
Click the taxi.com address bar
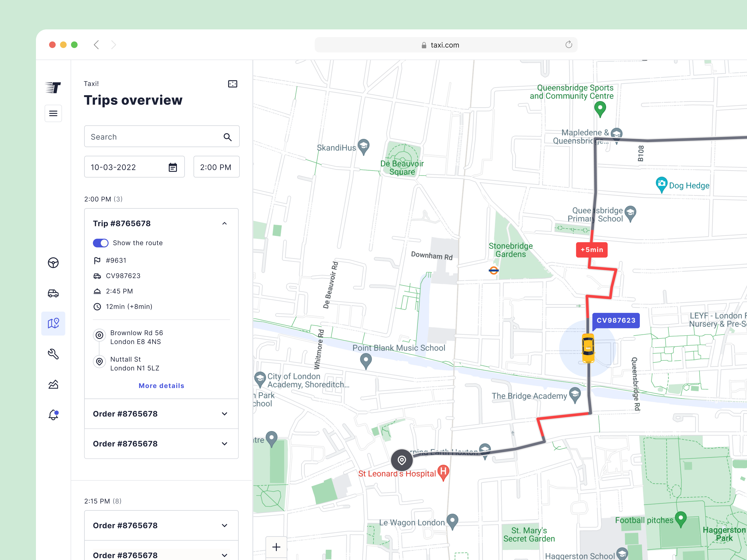(446, 45)
